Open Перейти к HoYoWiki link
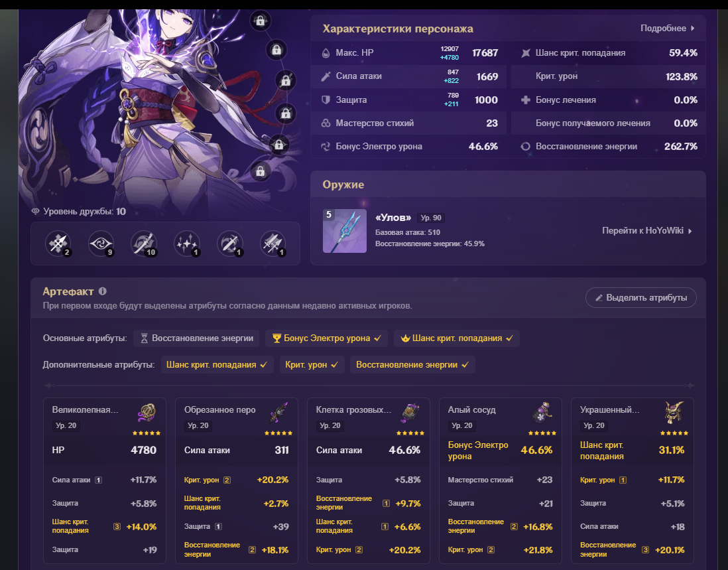This screenshot has width=728, height=570. [646, 231]
